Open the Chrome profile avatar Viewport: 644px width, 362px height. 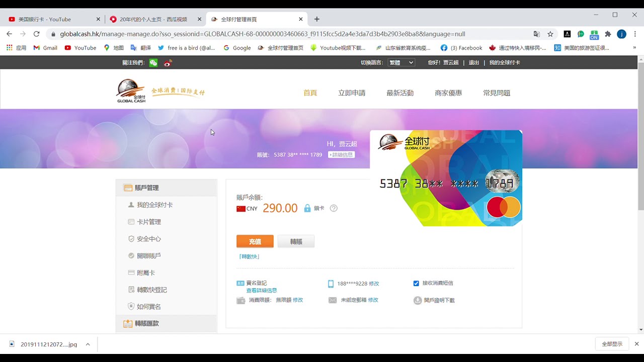[621, 34]
